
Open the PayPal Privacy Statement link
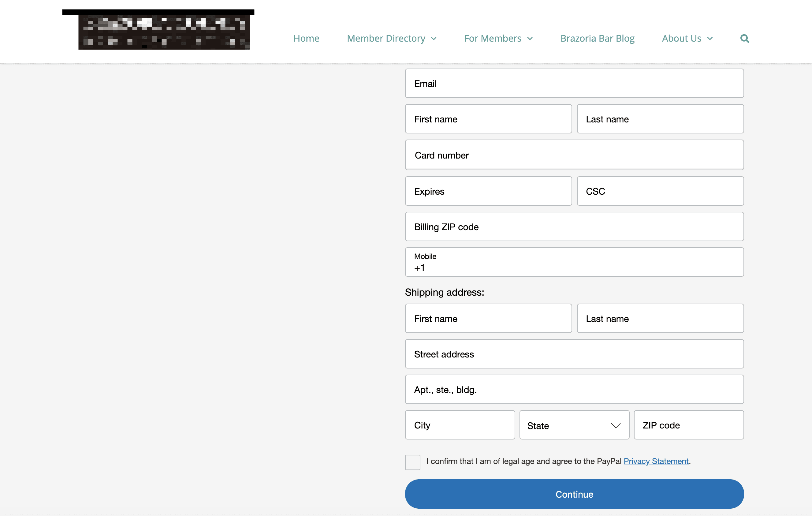point(656,461)
